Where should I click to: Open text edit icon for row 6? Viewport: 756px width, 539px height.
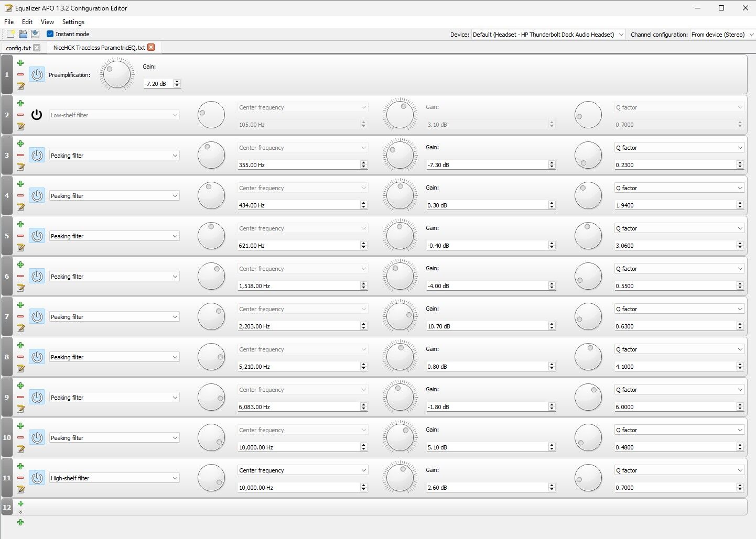(20, 288)
